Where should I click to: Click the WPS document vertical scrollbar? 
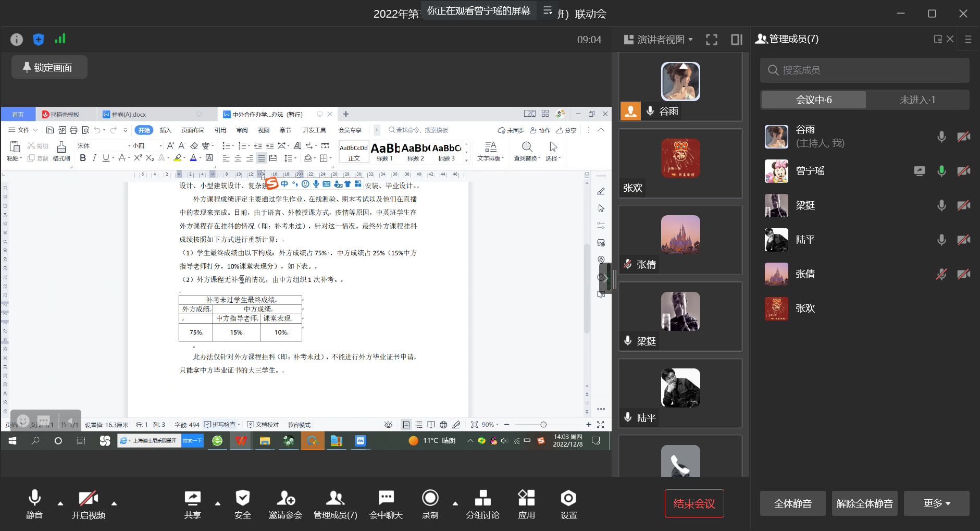(587, 288)
